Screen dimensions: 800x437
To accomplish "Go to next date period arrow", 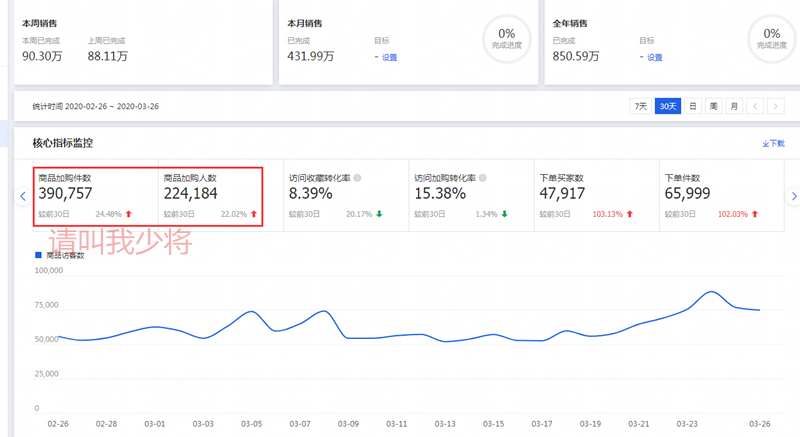I will click(778, 106).
